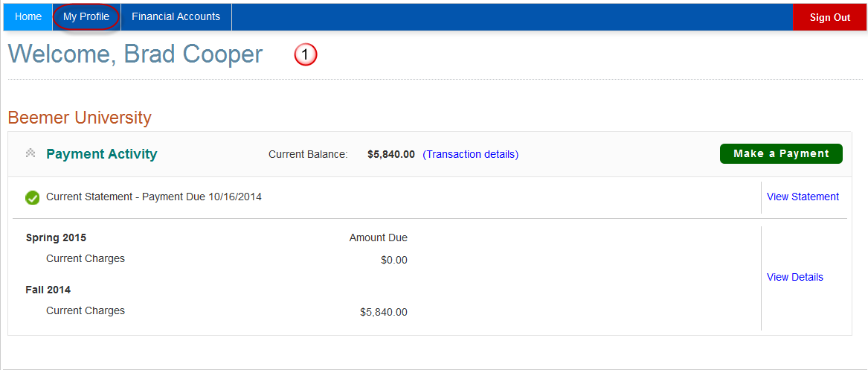The image size is (868, 370).
Task: Click the $0.00 Spring 2015 charges amount
Action: pos(393,260)
